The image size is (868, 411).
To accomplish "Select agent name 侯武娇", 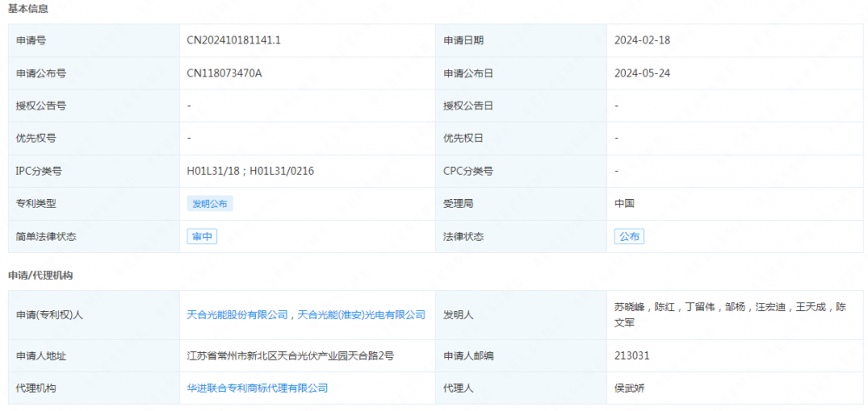I will 629,388.
